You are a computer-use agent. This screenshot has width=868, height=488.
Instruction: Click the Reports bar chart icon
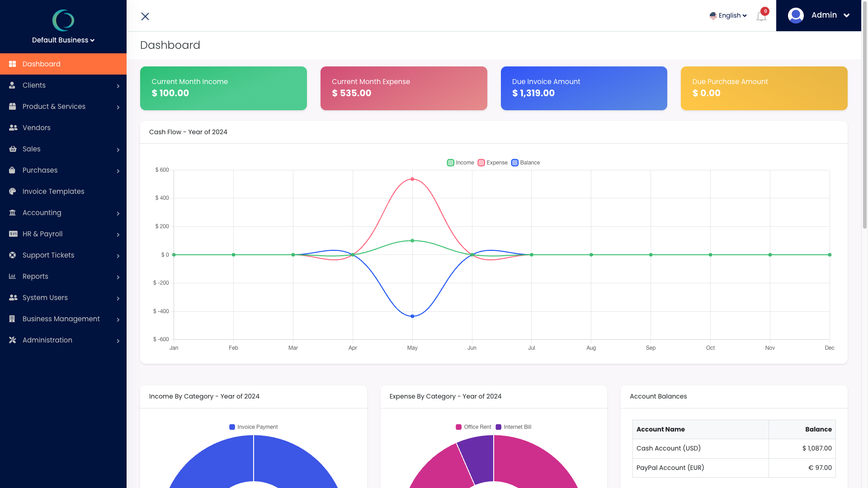(13, 277)
